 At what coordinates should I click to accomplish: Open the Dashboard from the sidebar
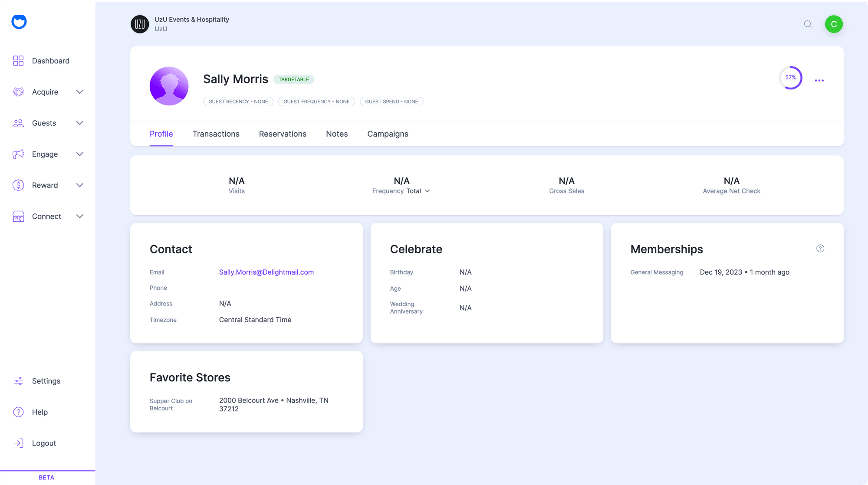tap(18, 61)
